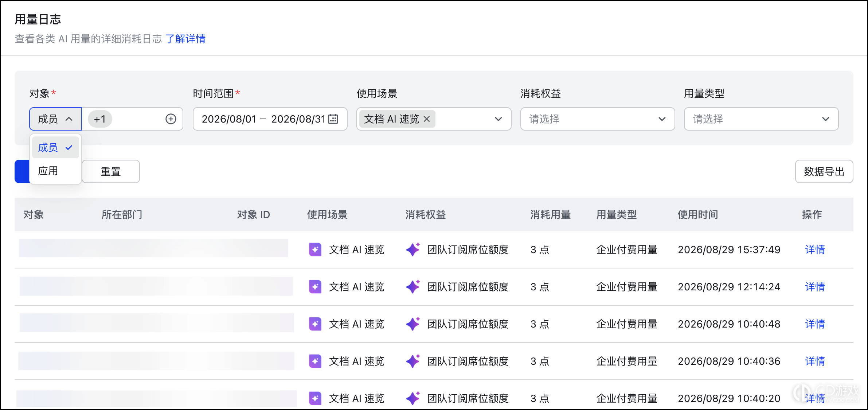Open the 了解详情 link
This screenshot has width=868, height=410.
(185, 39)
